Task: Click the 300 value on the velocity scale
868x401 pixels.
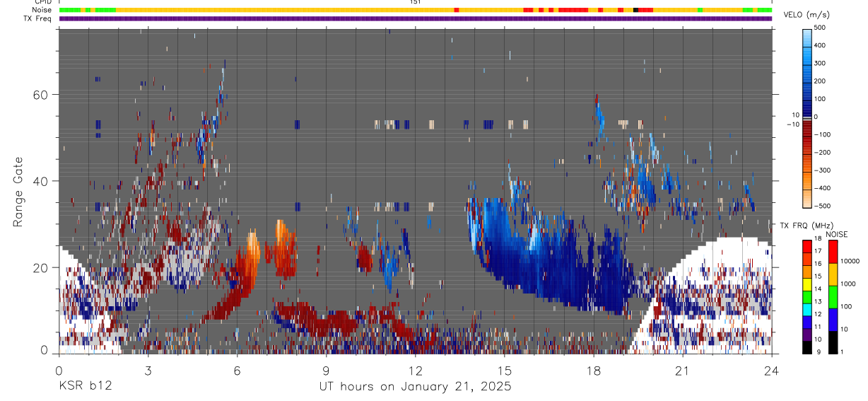Action: point(821,63)
